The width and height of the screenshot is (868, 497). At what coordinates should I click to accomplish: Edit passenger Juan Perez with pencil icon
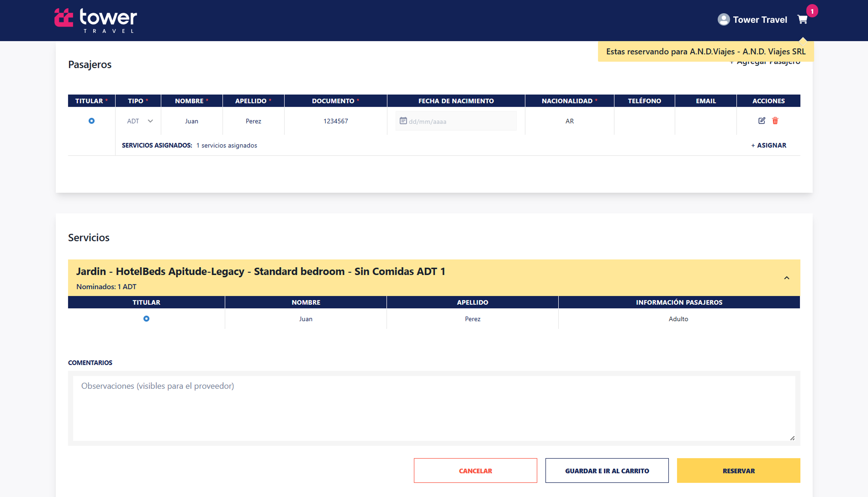pos(762,121)
